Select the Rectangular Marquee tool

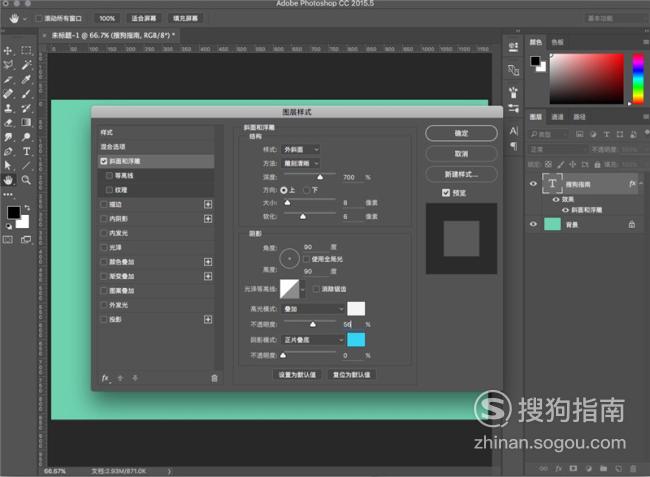(26, 51)
